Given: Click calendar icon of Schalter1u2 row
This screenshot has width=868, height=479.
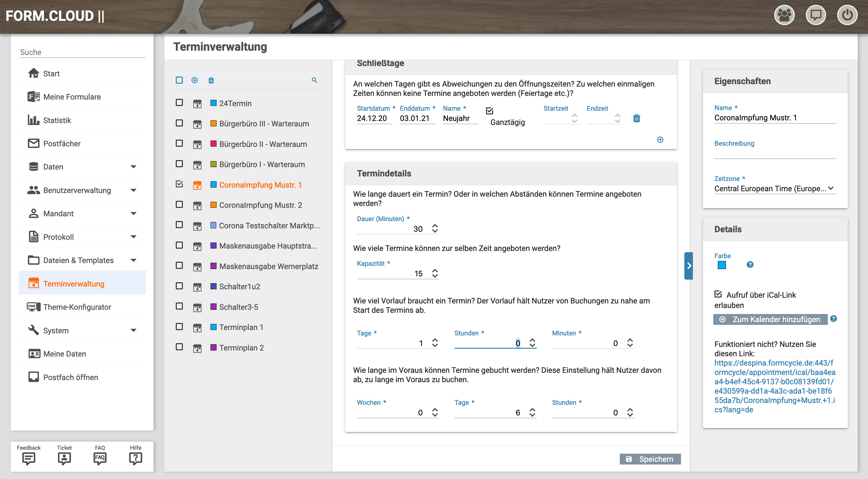Looking at the screenshot, I should (x=197, y=287).
